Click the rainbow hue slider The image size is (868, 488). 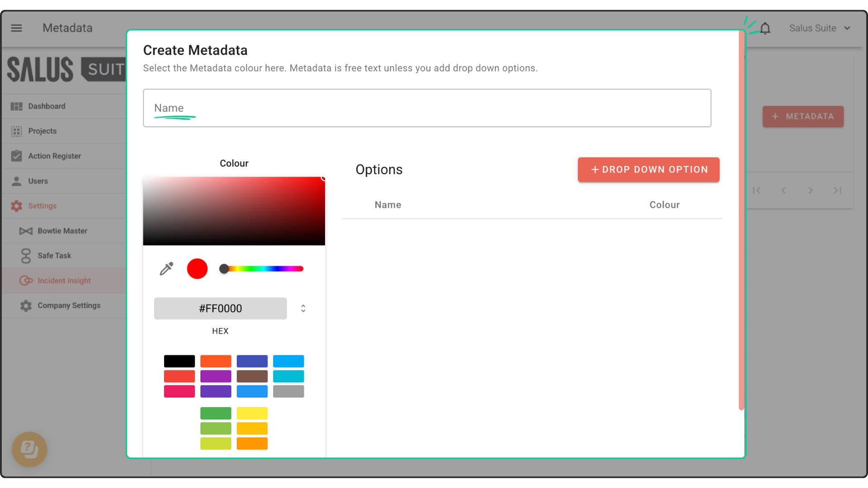(264, 269)
